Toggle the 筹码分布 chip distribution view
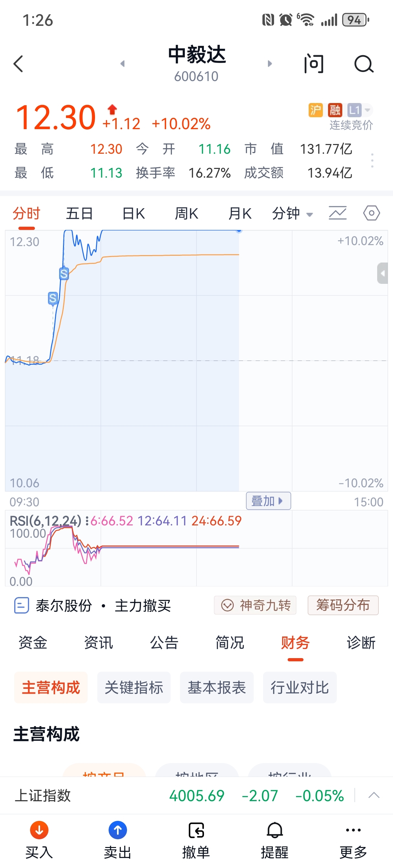The width and height of the screenshot is (393, 868). coord(343,605)
